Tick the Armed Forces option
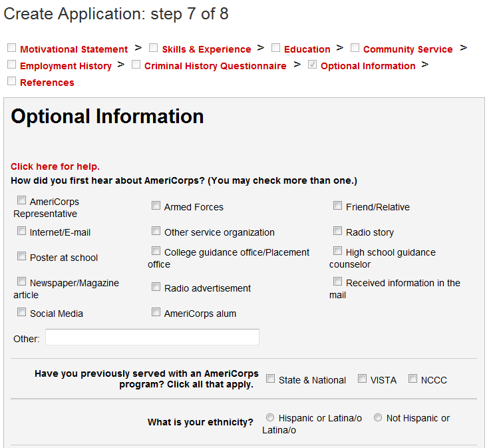 [156, 206]
